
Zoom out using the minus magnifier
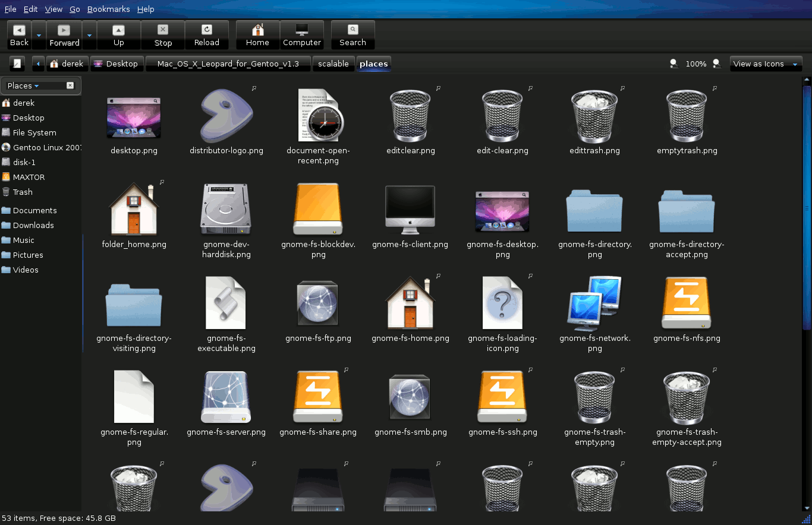click(674, 64)
